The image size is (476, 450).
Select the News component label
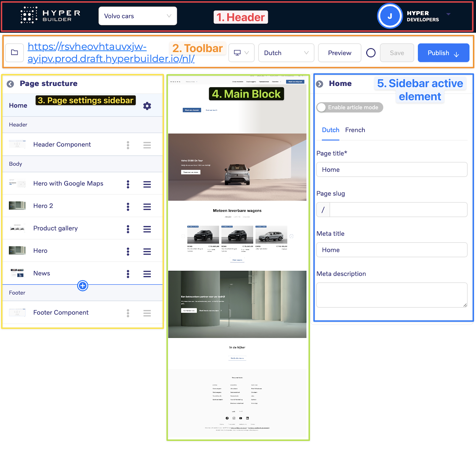coord(42,273)
